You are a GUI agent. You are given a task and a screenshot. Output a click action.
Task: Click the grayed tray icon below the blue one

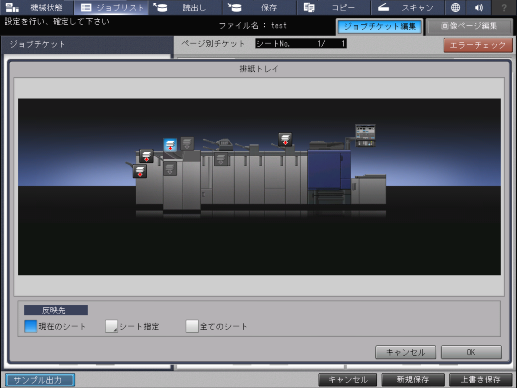(x=170, y=168)
